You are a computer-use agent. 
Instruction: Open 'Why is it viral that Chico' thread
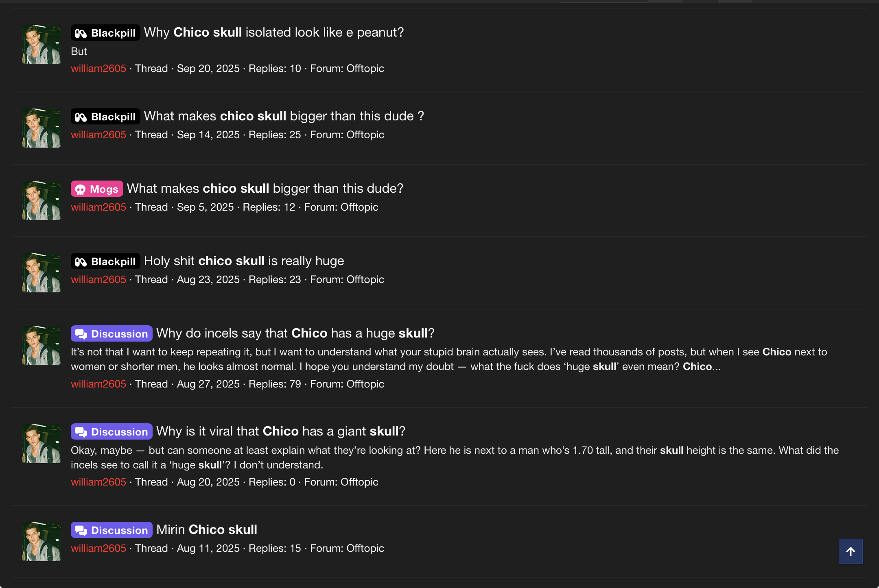(x=281, y=431)
